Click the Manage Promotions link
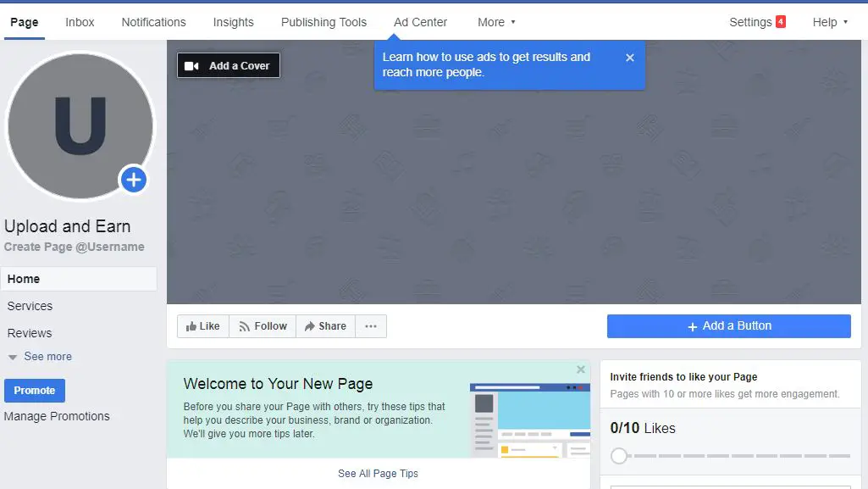Screen dimensions: 868x489 point(57,416)
